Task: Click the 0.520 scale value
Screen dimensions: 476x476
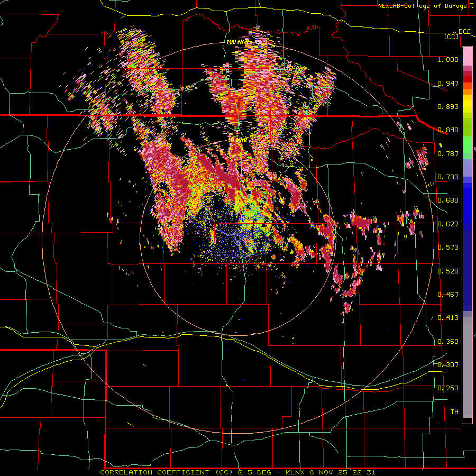Action: (x=448, y=271)
